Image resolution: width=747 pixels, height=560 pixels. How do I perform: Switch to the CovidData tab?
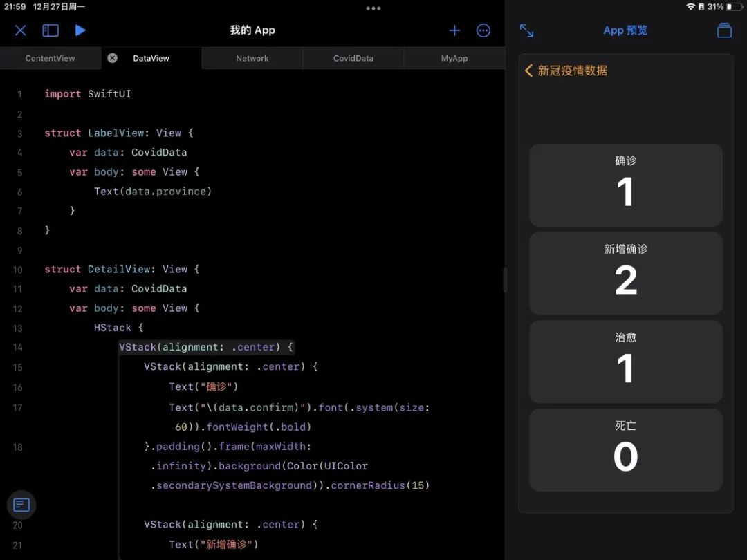pyautogui.click(x=353, y=58)
